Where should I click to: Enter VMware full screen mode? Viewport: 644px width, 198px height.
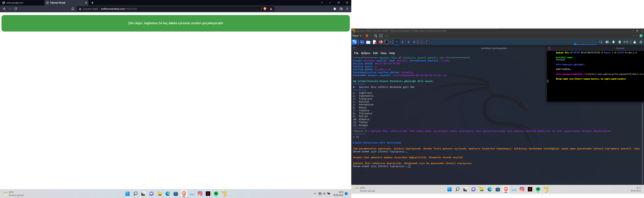(381, 36)
